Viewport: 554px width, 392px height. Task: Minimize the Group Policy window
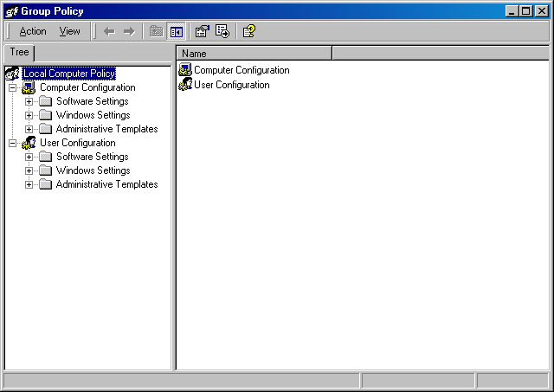coord(512,11)
